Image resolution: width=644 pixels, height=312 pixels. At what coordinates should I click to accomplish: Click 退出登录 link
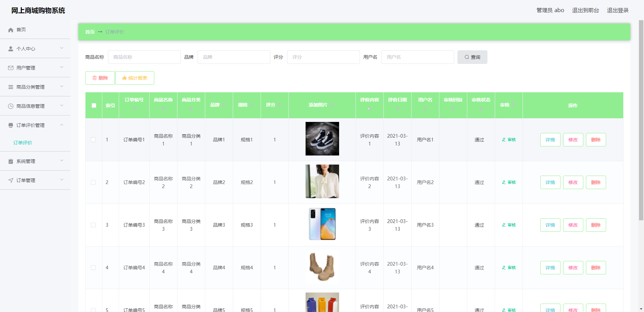(618, 10)
